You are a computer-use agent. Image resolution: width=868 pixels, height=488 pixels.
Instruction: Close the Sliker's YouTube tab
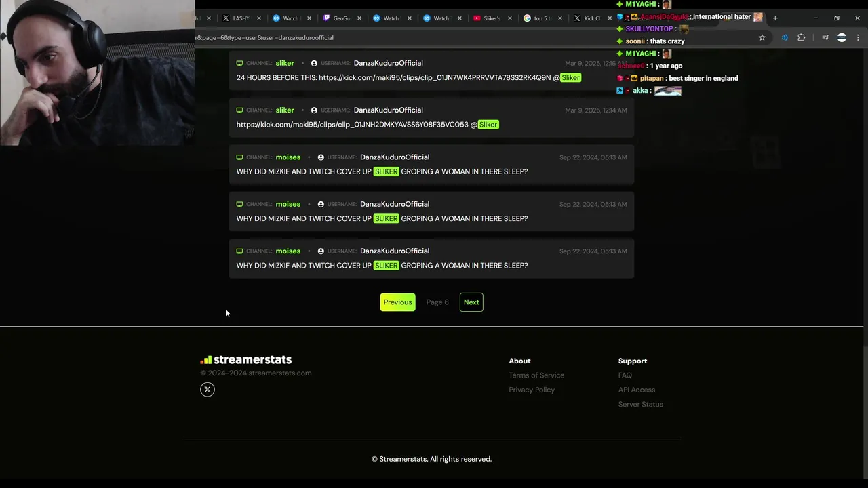coord(510,18)
